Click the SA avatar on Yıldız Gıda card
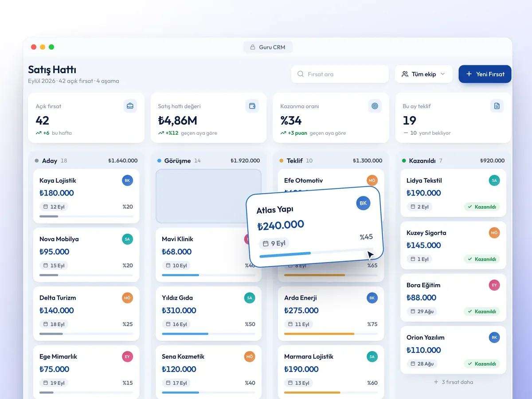This screenshot has width=532, height=399. [x=250, y=298]
